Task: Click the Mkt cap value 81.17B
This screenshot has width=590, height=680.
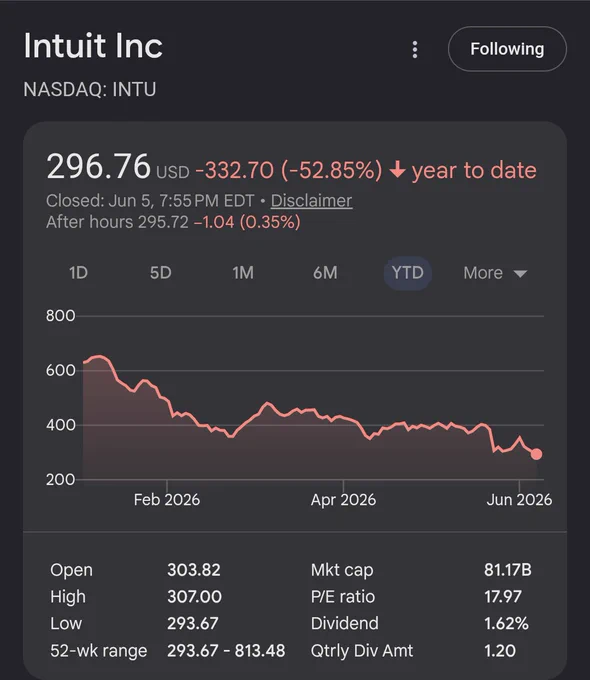Action: tap(508, 570)
